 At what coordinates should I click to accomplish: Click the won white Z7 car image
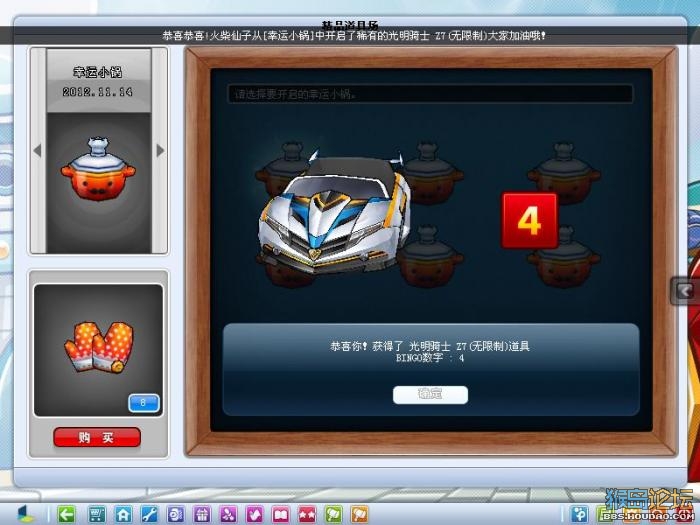[x=333, y=212]
